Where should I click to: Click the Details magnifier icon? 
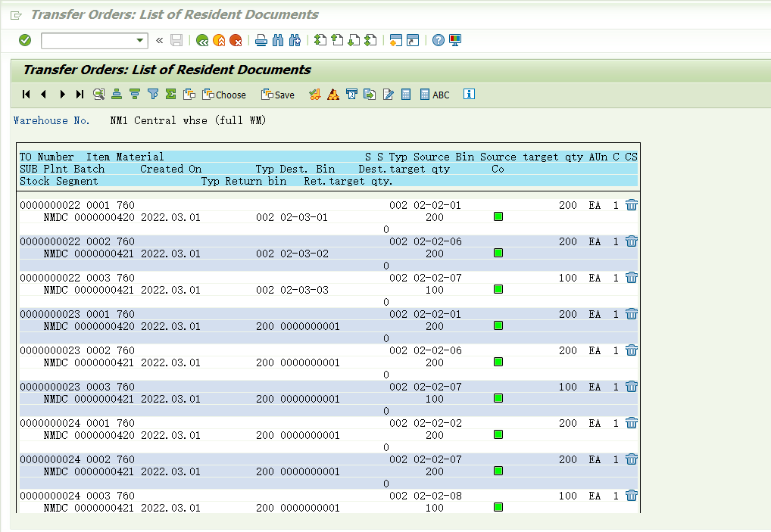(x=98, y=95)
